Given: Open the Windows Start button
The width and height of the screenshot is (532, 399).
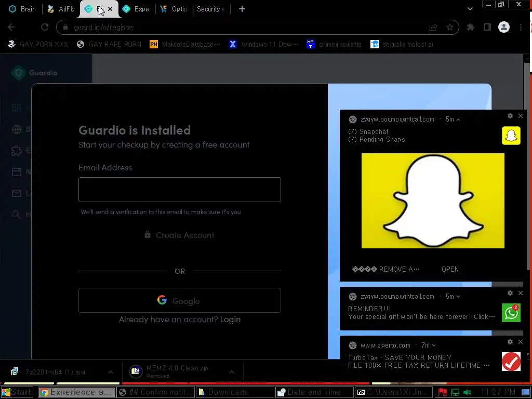Looking at the screenshot, I should [x=17, y=393].
